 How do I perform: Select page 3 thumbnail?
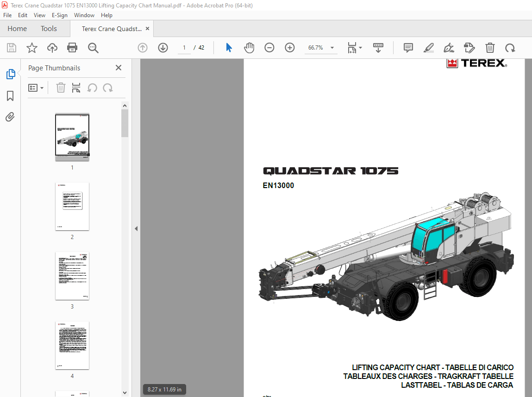[x=72, y=276]
